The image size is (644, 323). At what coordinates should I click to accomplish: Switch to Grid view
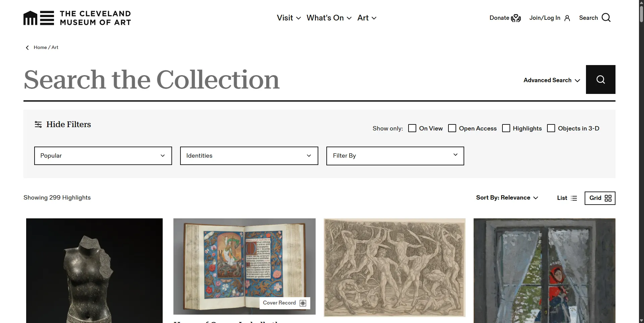click(600, 198)
